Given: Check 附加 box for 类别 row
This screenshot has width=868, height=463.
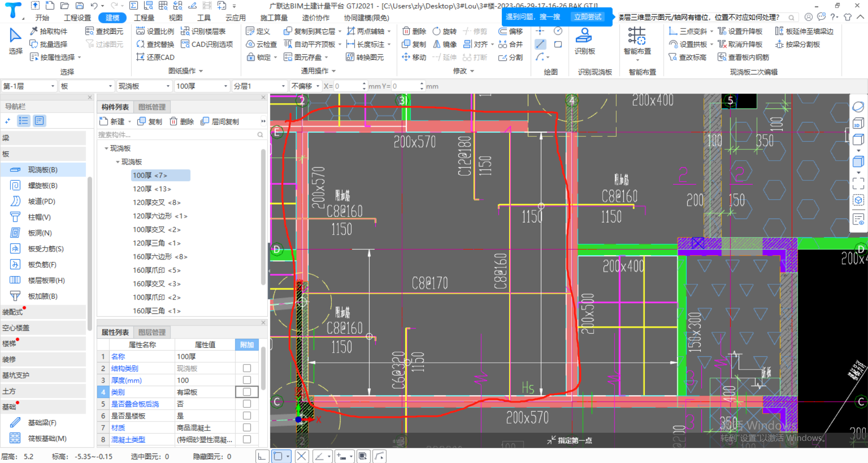Looking at the screenshot, I should pos(247,392).
